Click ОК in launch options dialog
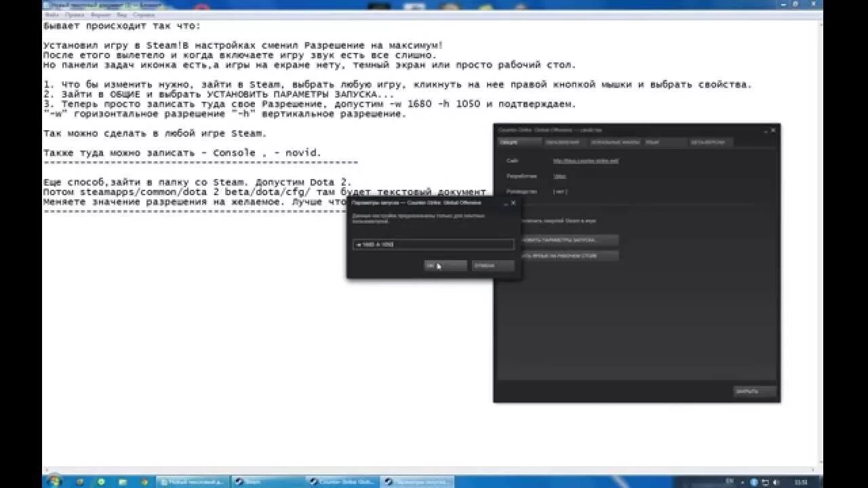The width and height of the screenshot is (868, 488). point(445,266)
